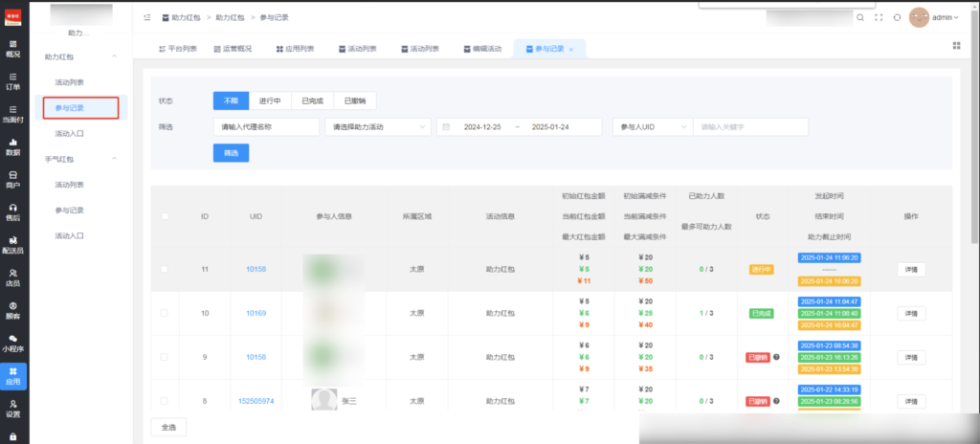Collapse the 手气红包 sidebar group
This screenshot has height=444, width=980.
(x=114, y=159)
